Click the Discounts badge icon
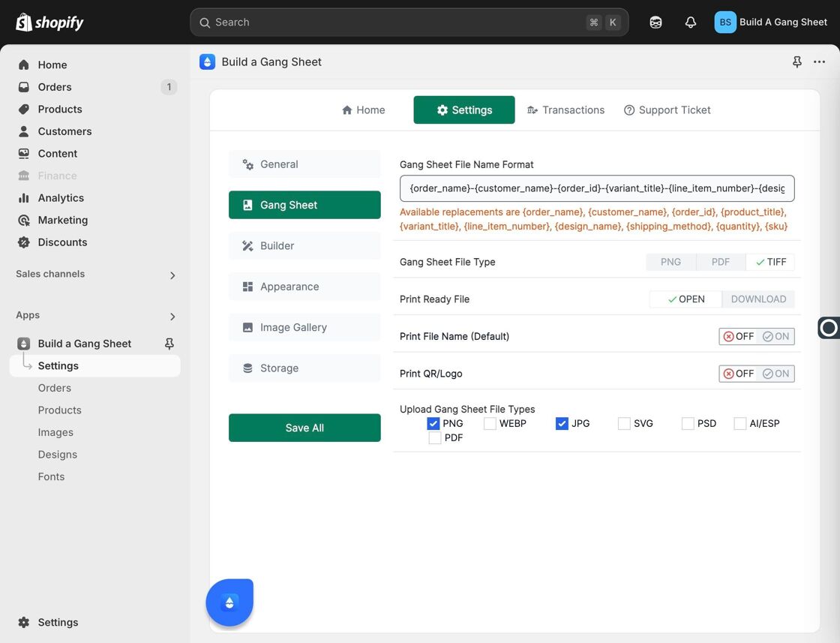The image size is (840, 643). [x=23, y=242]
